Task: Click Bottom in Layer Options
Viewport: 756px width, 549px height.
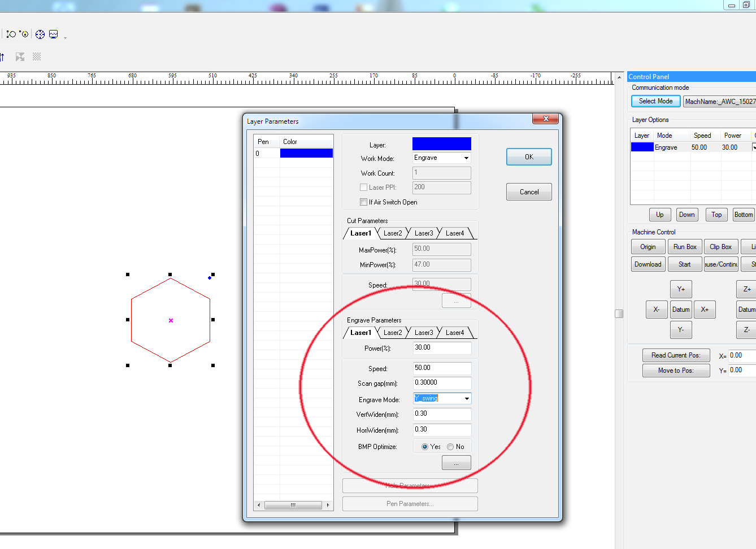Action: [x=744, y=215]
